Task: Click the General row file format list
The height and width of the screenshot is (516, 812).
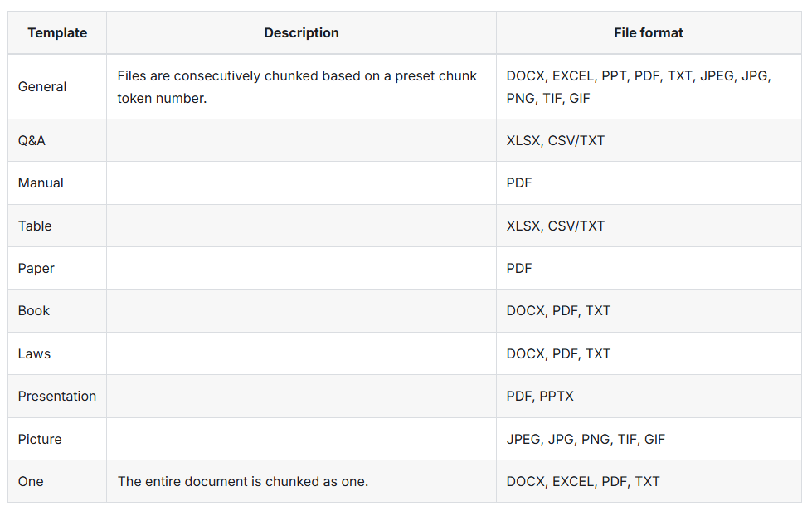Action: 639,87
